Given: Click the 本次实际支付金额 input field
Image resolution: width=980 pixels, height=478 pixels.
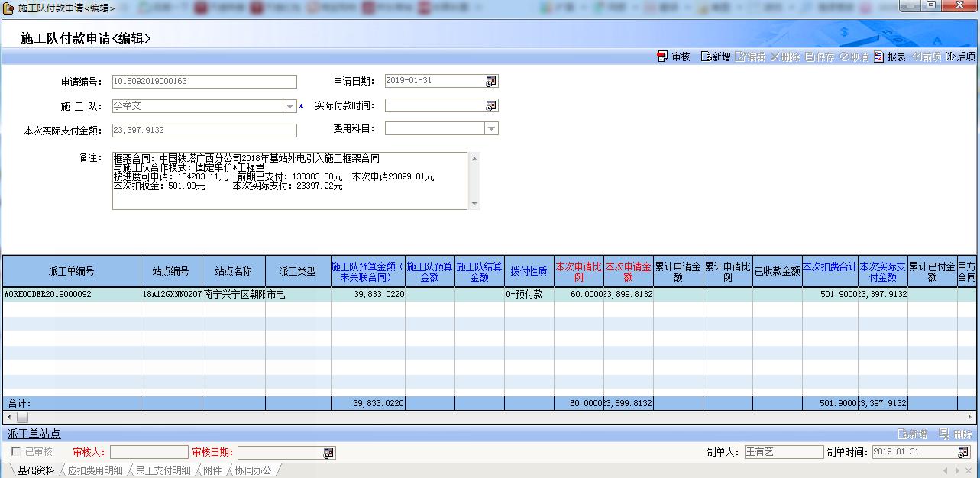Looking at the screenshot, I should (x=204, y=131).
